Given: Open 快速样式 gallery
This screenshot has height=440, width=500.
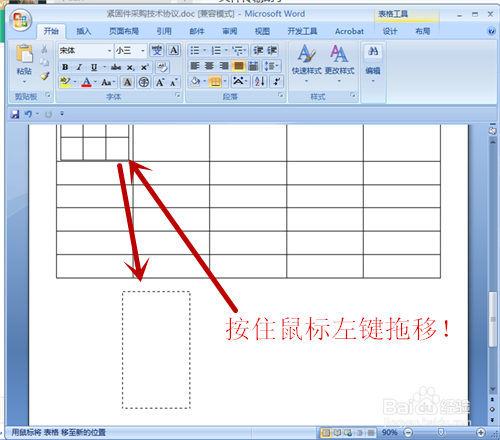Looking at the screenshot, I should point(307,64).
